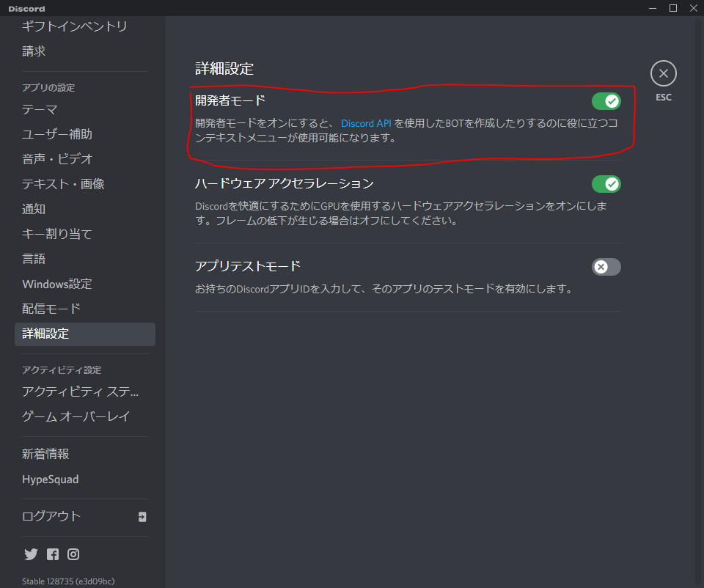Click the logout arrow icon
Image resolution: width=704 pixels, height=588 pixels.
(142, 517)
